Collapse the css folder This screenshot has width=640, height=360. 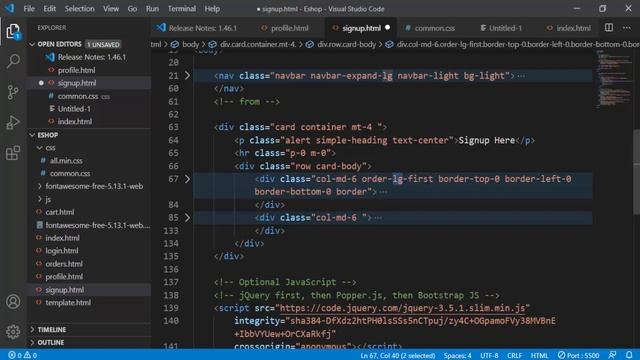pyautogui.click(x=40, y=147)
